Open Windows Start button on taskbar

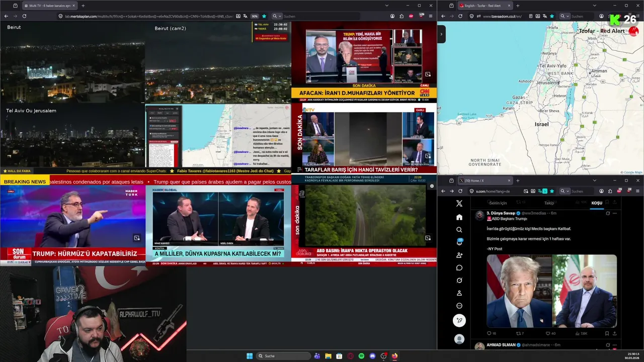250,356
